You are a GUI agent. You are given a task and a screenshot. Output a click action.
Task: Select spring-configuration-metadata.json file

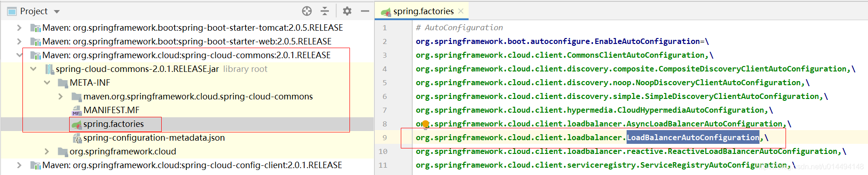154,138
